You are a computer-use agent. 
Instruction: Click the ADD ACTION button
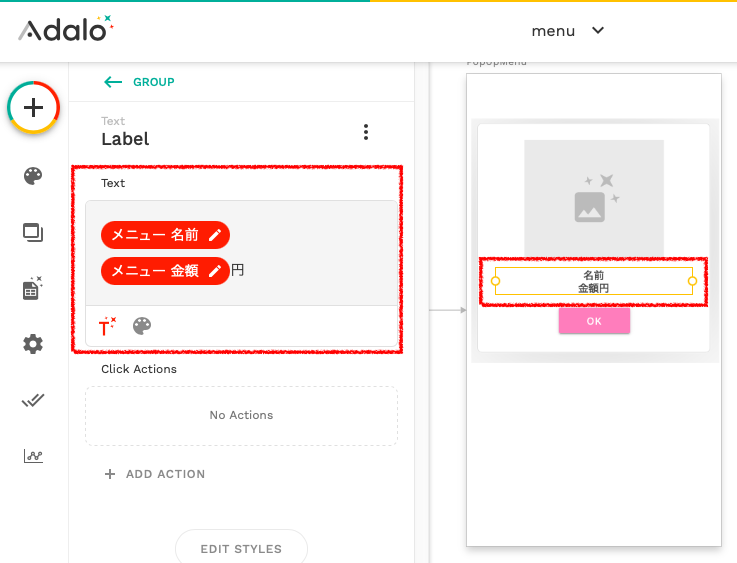(155, 474)
